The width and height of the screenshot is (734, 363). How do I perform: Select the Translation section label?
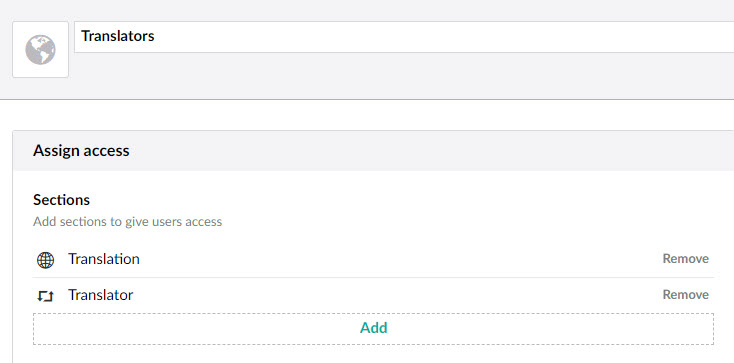(104, 259)
